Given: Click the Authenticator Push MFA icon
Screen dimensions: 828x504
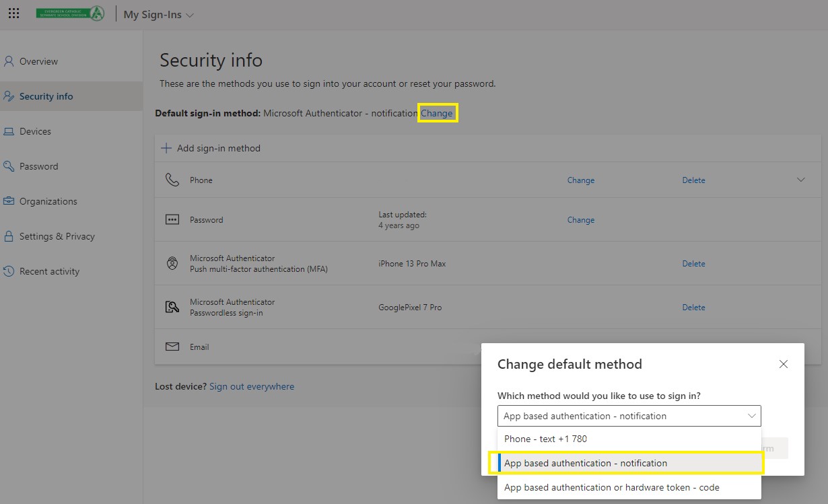Looking at the screenshot, I should point(172,263).
